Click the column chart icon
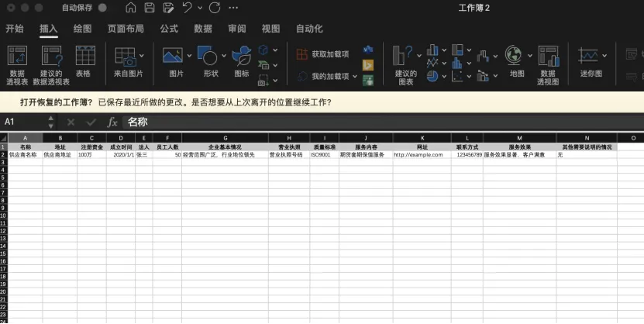This screenshot has width=644, height=324. (432, 50)
